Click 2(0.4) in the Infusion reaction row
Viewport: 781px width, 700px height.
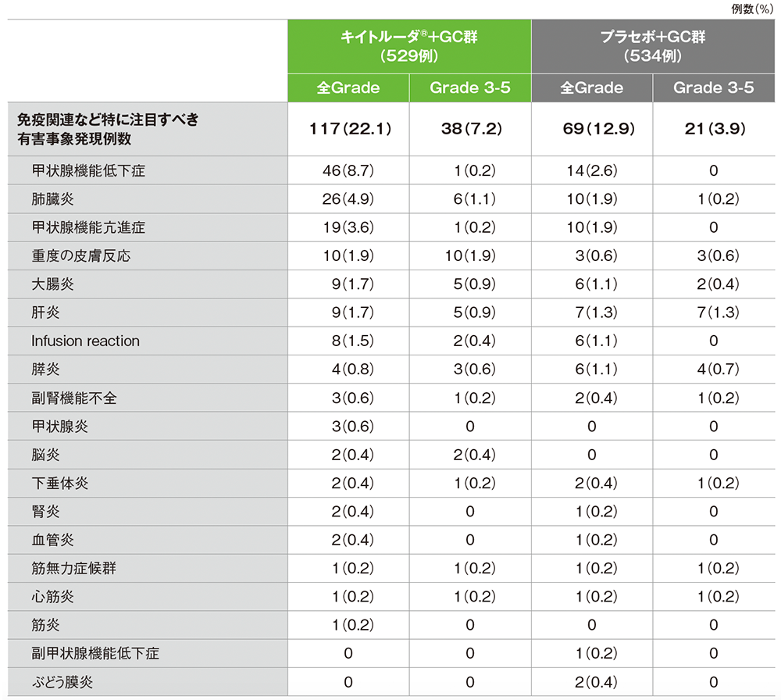click(x=475, y=341)
